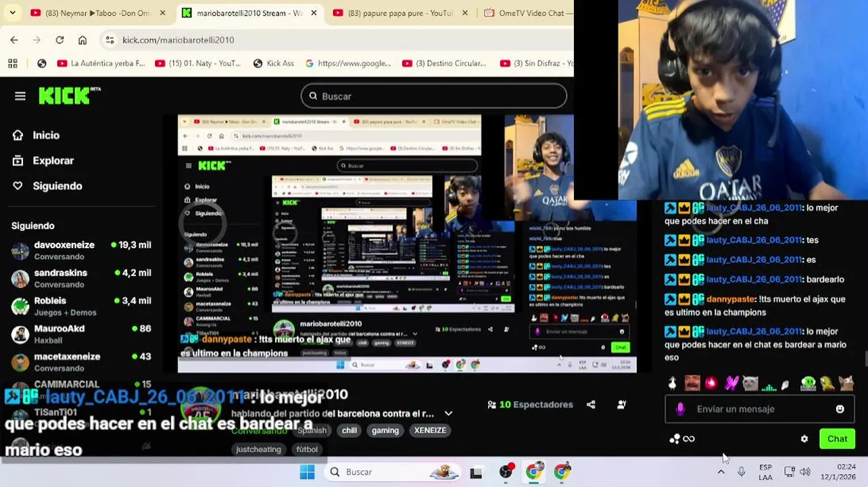
Task: Select the goose emote in quick emotes
Action: pos(672,384)
